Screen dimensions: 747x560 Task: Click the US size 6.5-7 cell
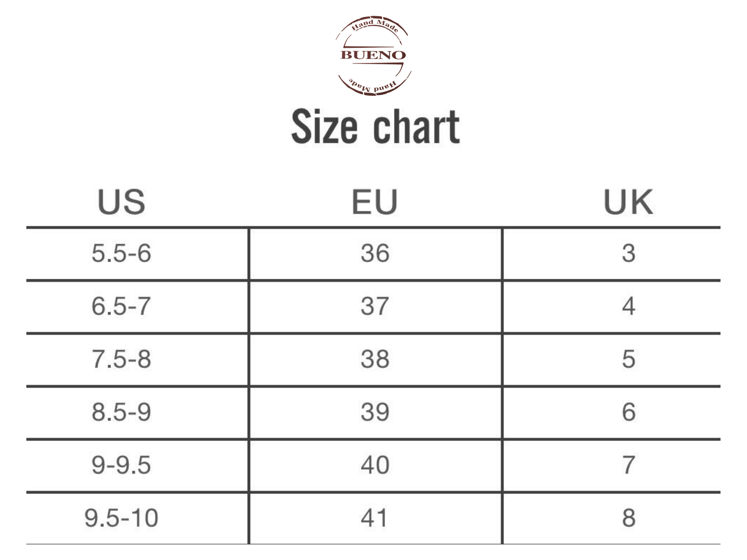(137, 307)
